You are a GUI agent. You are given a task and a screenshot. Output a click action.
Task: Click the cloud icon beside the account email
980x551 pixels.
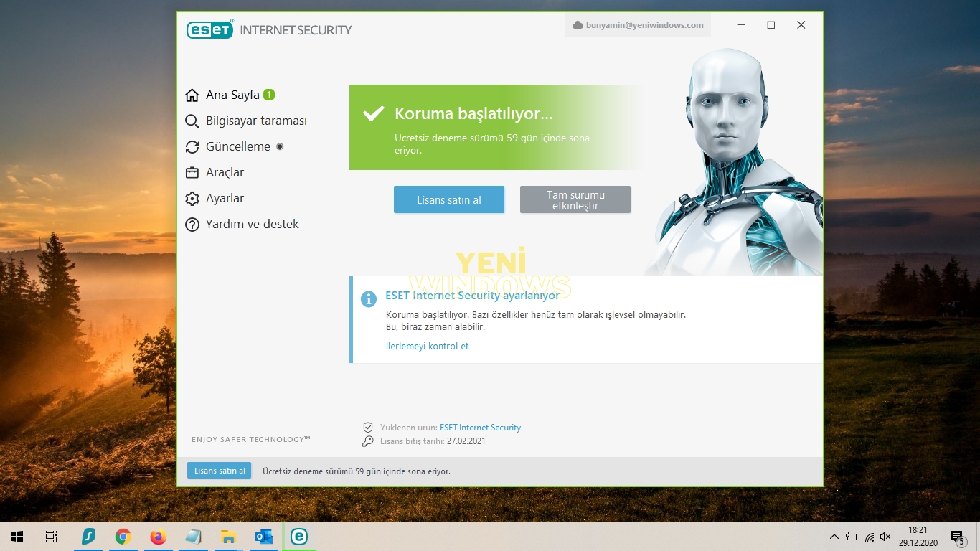click(x=578, y=25)
